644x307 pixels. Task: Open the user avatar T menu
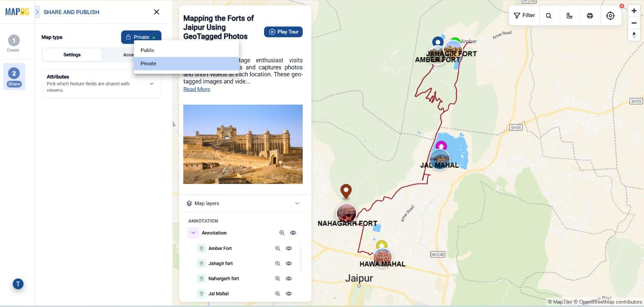18,284
